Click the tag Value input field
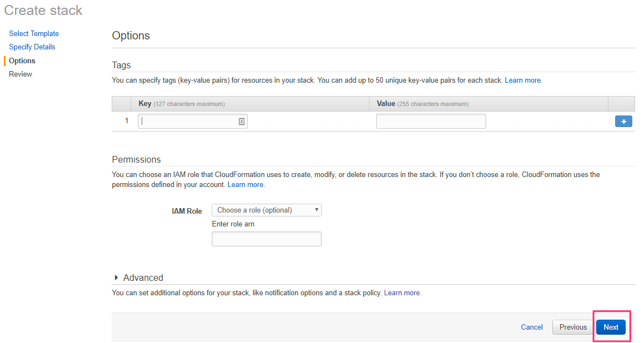This screenshot has height=343, width=644. 431,122
